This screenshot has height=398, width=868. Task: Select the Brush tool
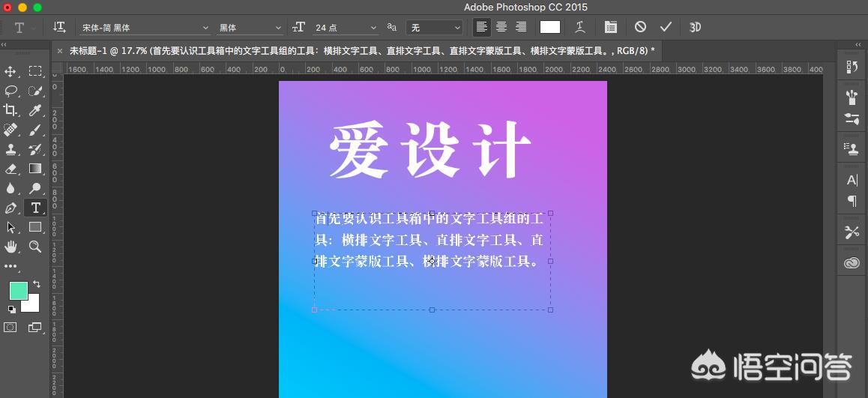35,130
